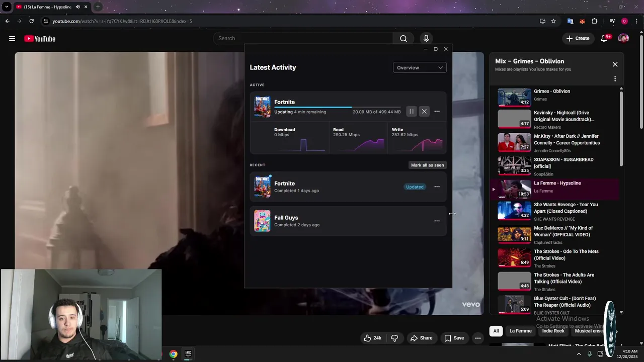Open the MetaMask fox extension
644x362 pixels.
coord(582,21)
